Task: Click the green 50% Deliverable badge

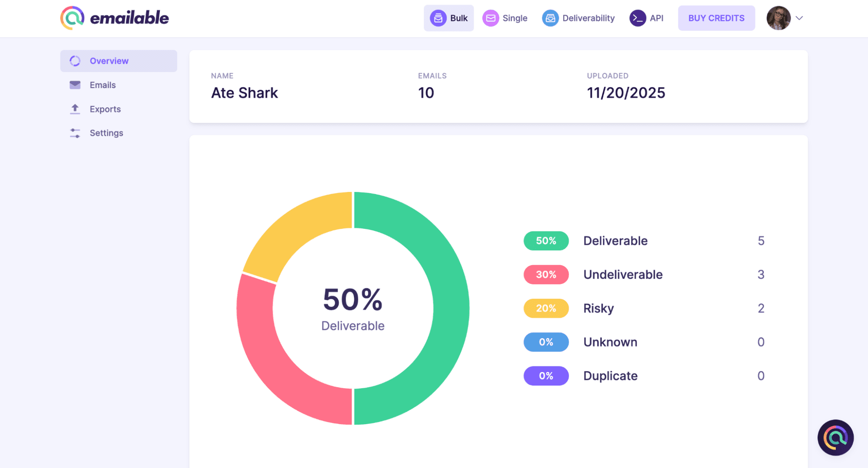Action: (546, 241)
